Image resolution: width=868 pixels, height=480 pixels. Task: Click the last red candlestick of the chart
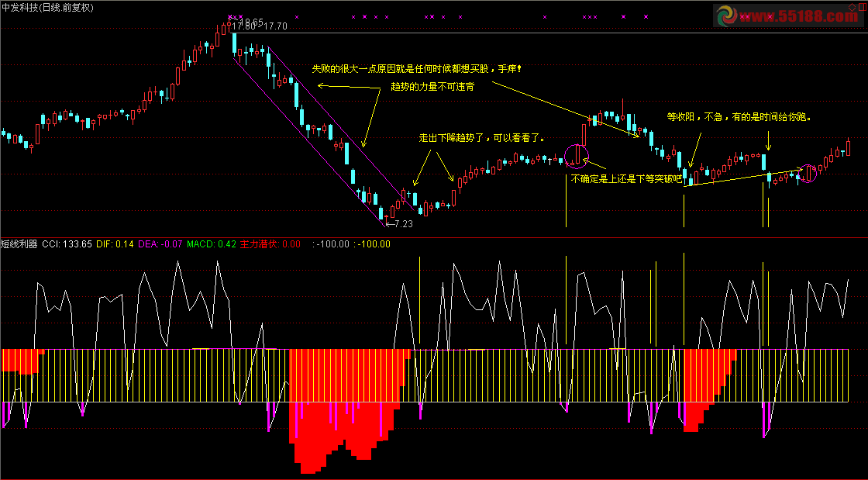coord(848,147)
